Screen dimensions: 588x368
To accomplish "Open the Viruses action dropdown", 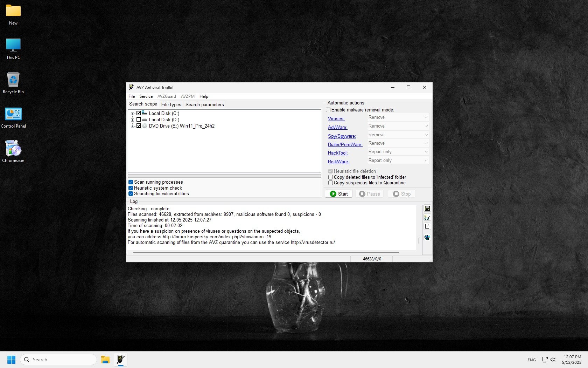I will 398,117.
